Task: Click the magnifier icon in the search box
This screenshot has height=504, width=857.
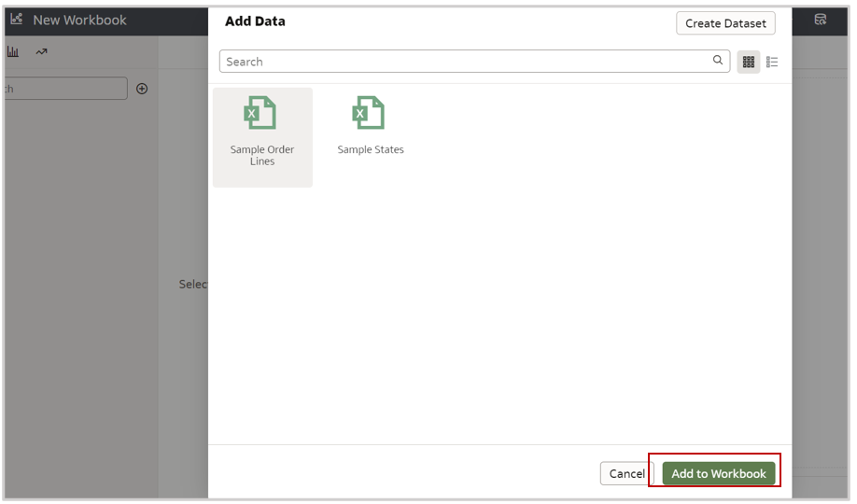Action: [718, 61]
